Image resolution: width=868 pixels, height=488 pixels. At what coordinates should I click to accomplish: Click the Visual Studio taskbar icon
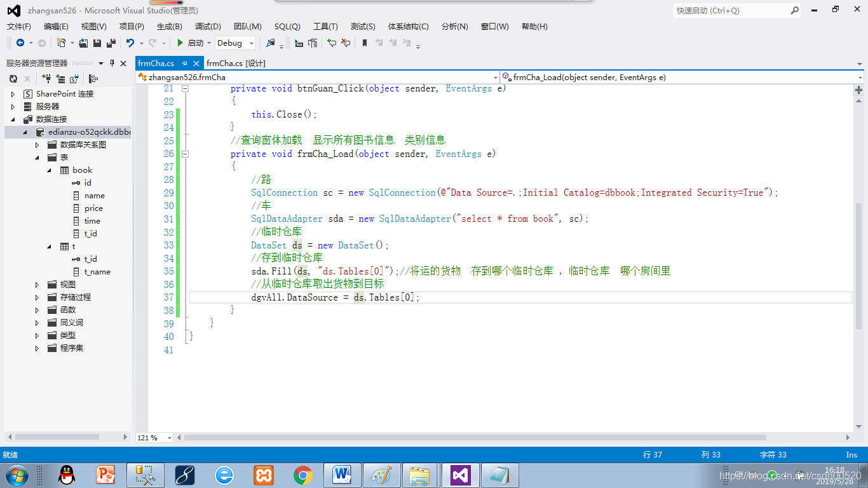pyautogui.click(x=460, y=475)
